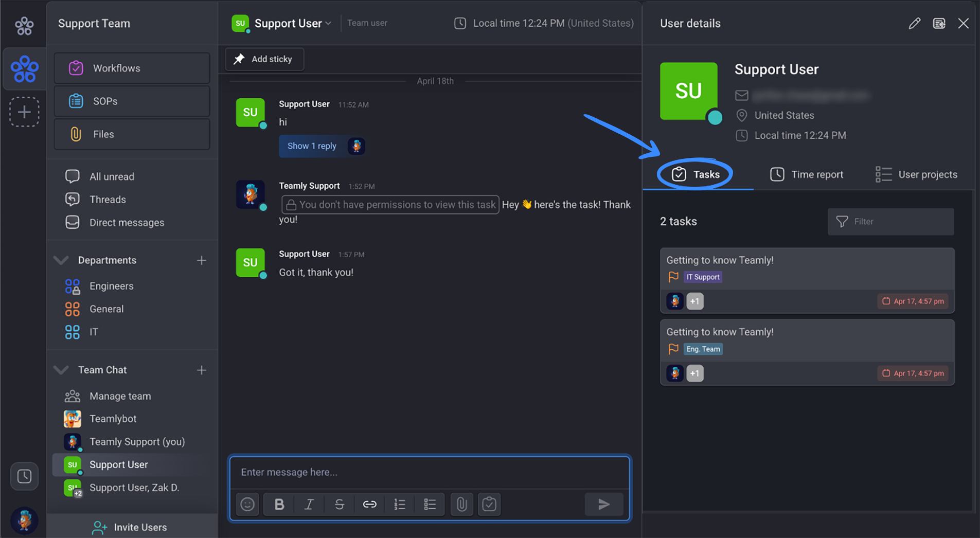Image resolution: width=980 pixels, height=538 pixels.
Task: Click the Filter tasks field
Action: click(x=890, y=222)
